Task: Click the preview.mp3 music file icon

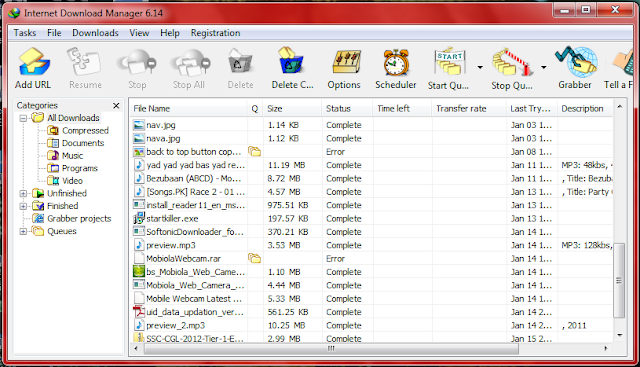Action: (x=139, y=245)
